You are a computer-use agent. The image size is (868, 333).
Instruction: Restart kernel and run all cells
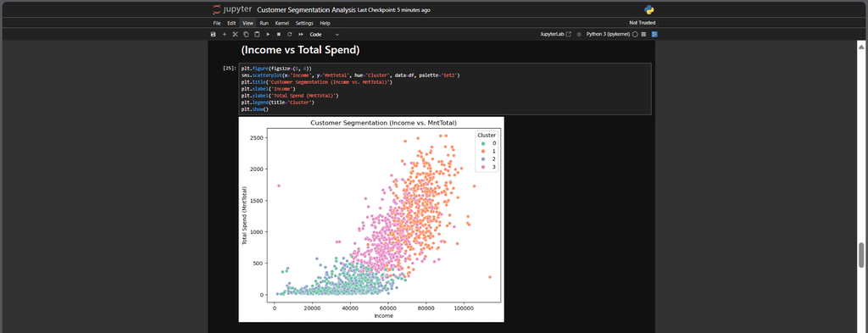pos(301,34)
